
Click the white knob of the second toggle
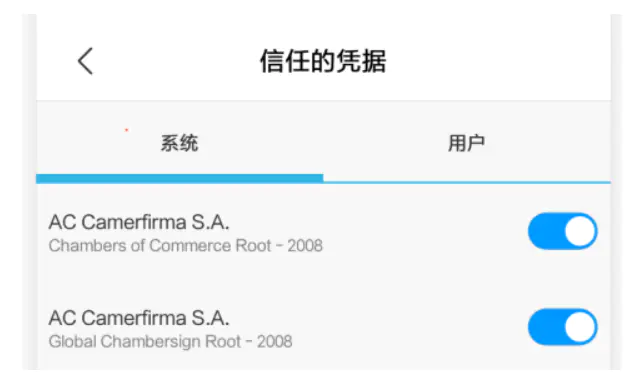[580, 327]
